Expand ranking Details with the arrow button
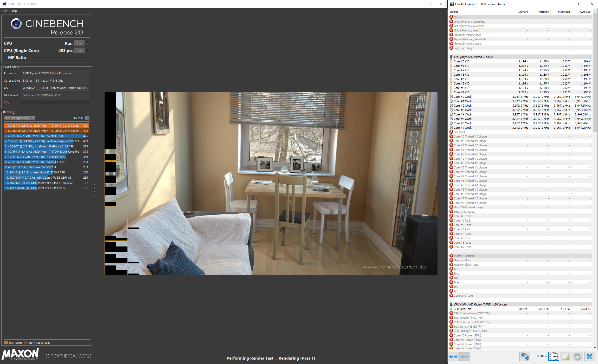The height and width of the screenshot is (364, 598). click(87, 118)
